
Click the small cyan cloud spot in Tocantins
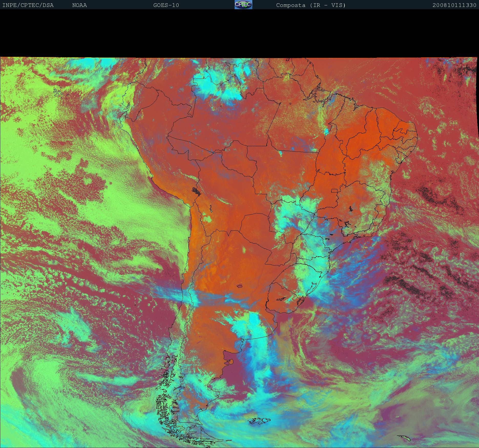pyautogui.click(x=327, y=132)
